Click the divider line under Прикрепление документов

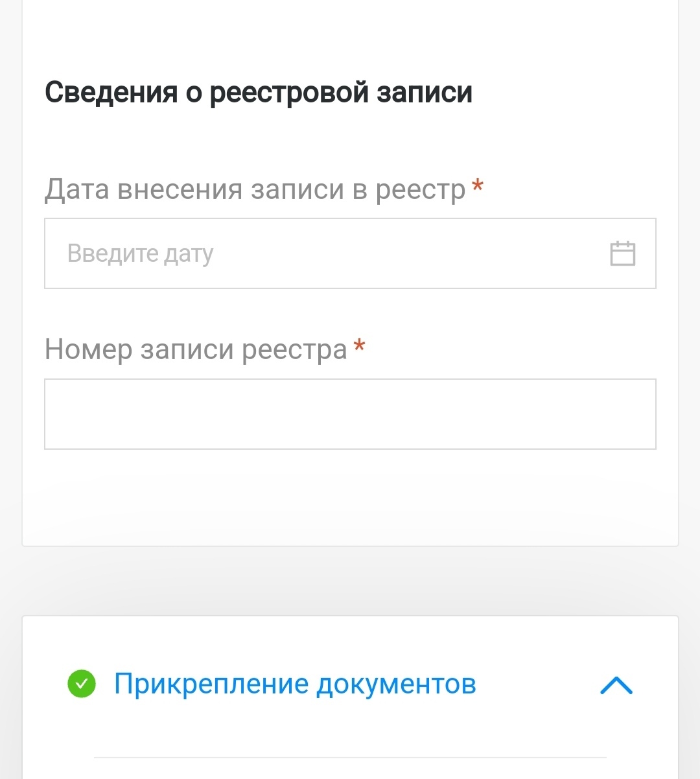click(350, 757)
